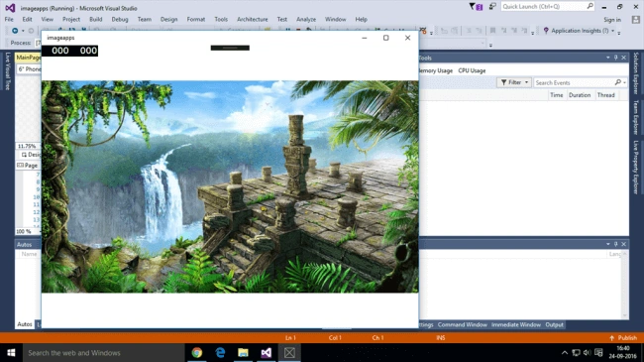The height and width of the screenshot is (362, 644).
Task: Click the decrease indent toolbar icon
Action: click(x=444, y=31)
